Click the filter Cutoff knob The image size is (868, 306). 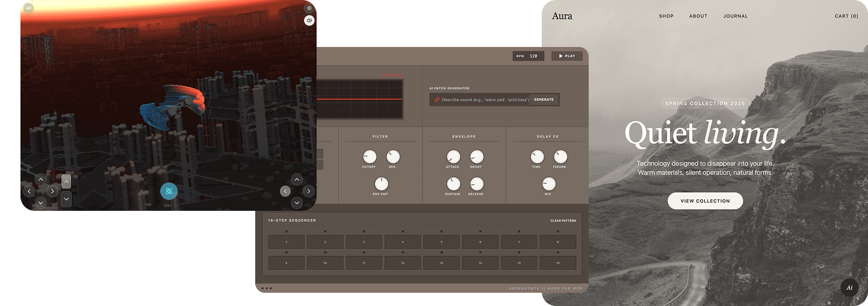tap(369, 157)
